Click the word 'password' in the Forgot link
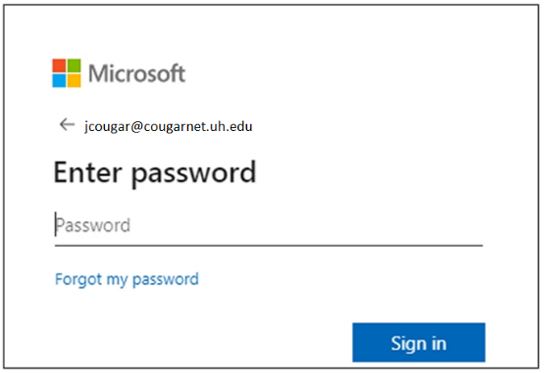 166,280
